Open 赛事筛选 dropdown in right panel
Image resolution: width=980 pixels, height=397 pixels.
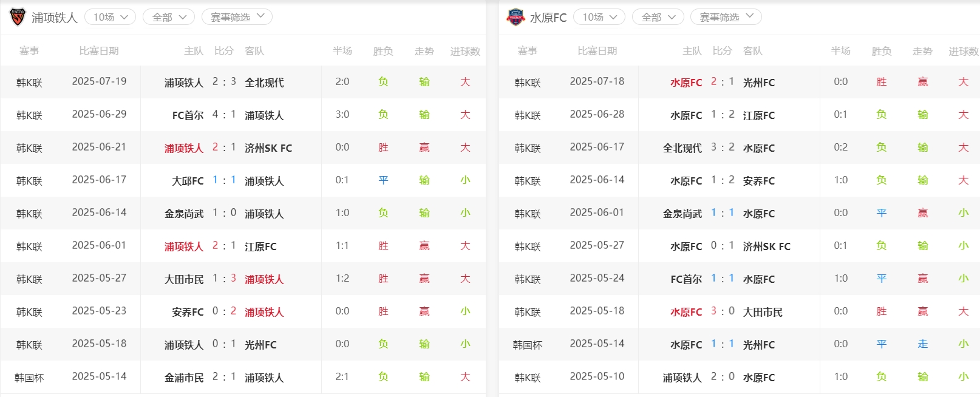(x=726, y=17)
